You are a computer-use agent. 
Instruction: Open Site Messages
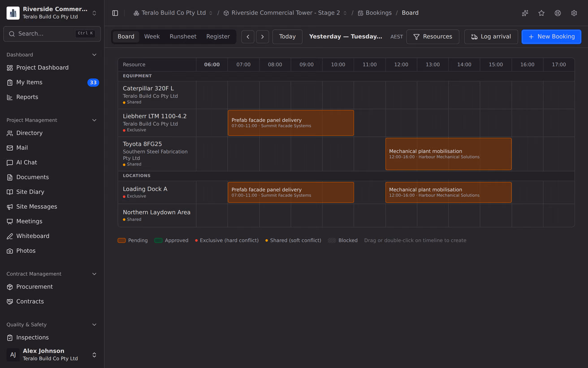click(52, 207)
